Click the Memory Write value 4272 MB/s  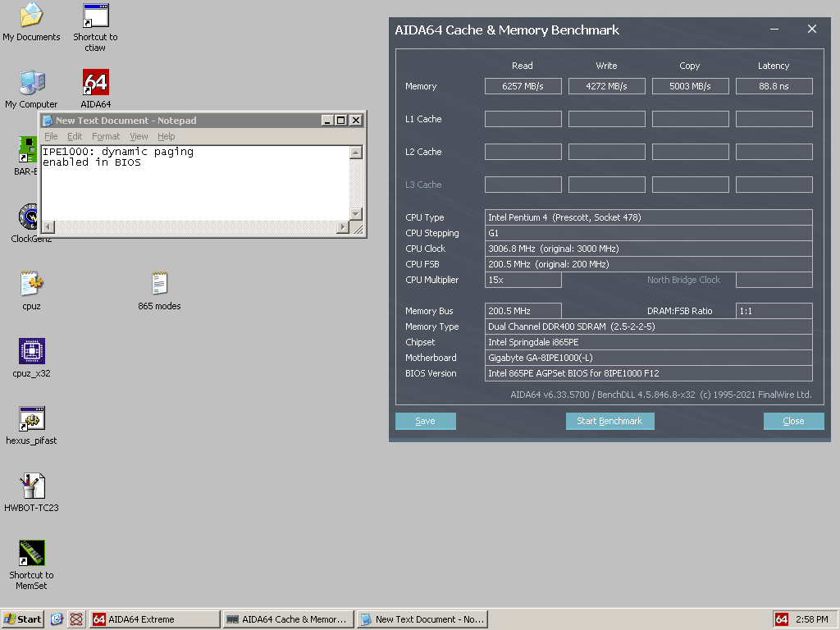(x=606, y=86)
